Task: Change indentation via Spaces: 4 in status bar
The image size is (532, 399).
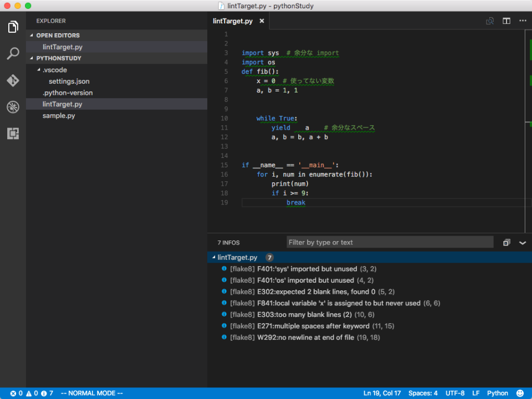Action: (423, 393)
